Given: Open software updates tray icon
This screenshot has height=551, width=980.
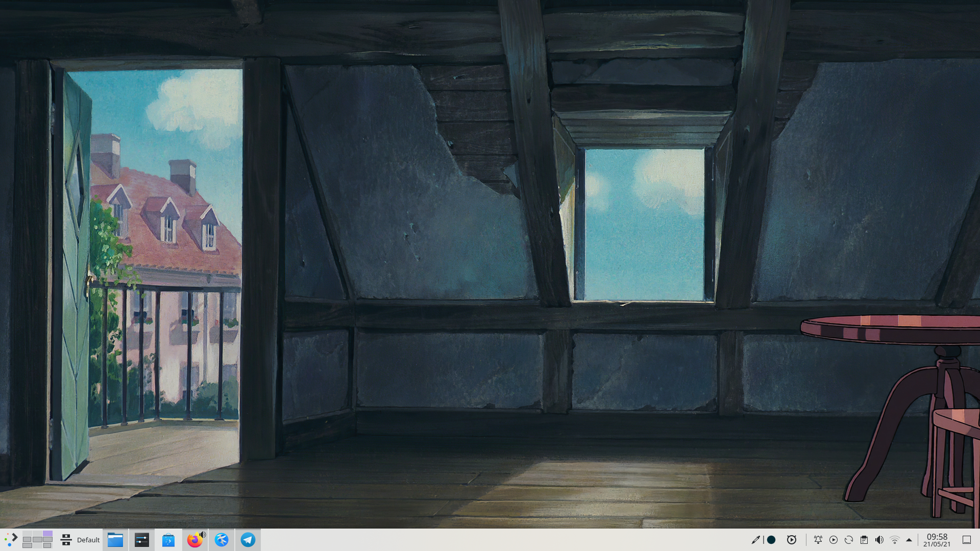Looking at the screenshot, I should pos(849,540).
